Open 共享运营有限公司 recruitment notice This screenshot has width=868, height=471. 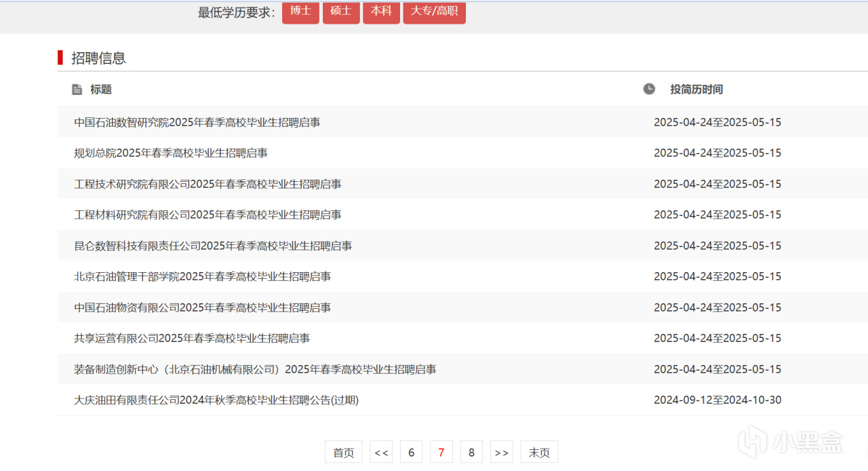coord(192,338)
